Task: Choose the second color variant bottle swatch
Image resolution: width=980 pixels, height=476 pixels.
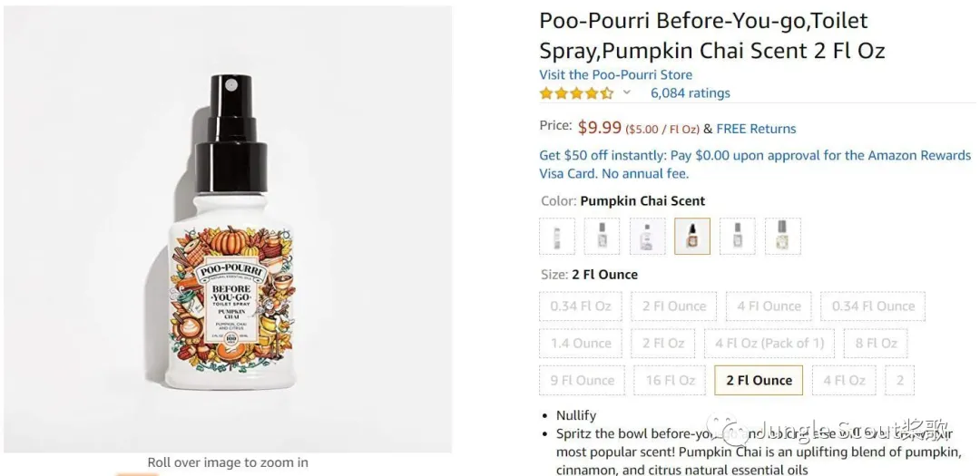Action: coord(602,237)
